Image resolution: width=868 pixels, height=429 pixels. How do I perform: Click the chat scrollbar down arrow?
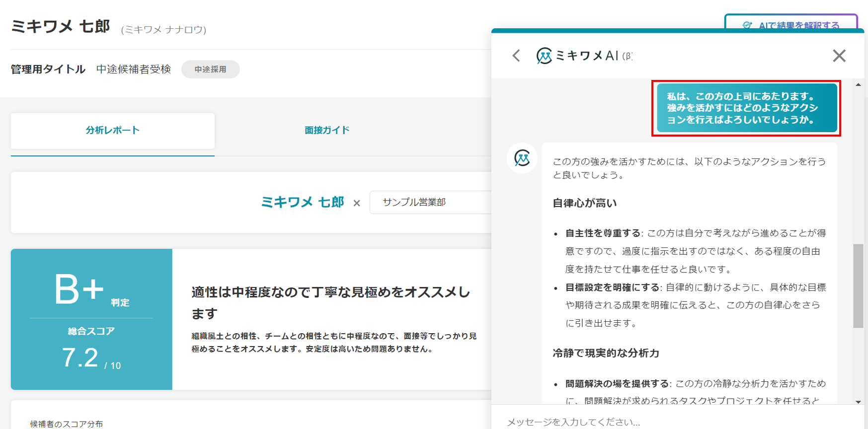tap(858, 402)
